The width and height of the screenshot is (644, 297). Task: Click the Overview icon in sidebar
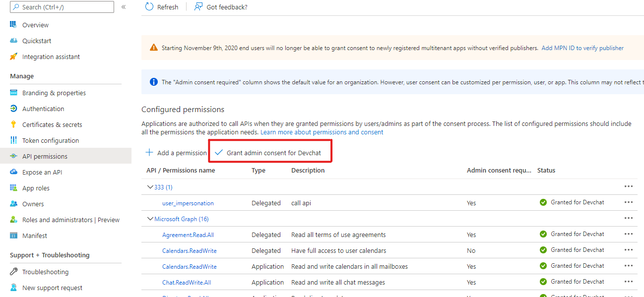point(14,25)
